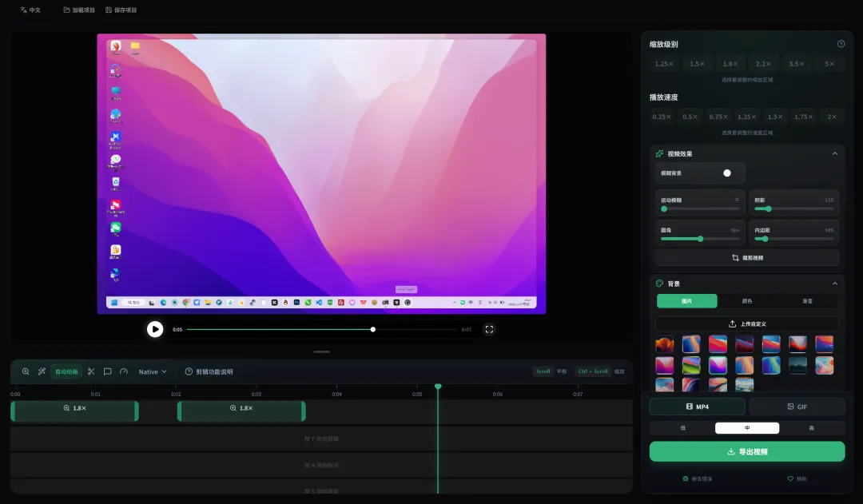Click the help question mark beside 缩放级别
Screen dimensions: 863x504
[841, 44]
